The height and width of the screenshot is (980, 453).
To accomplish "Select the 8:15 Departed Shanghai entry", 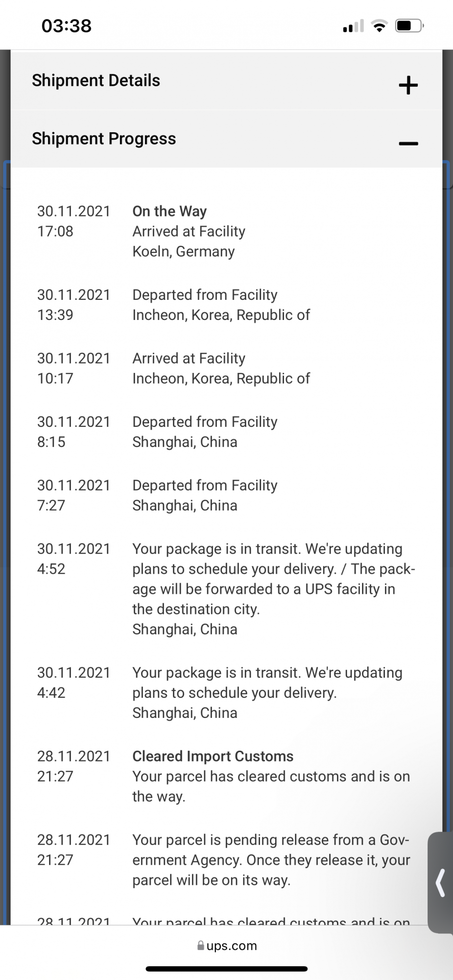I will [226, 432].
